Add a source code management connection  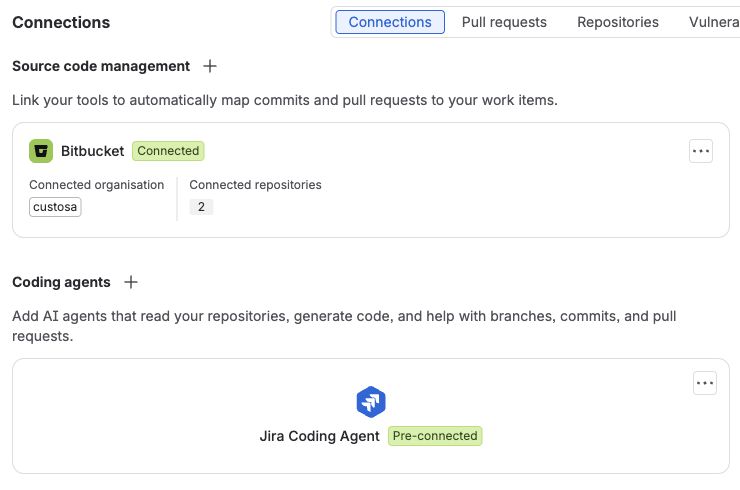click(x=210, y=66)
